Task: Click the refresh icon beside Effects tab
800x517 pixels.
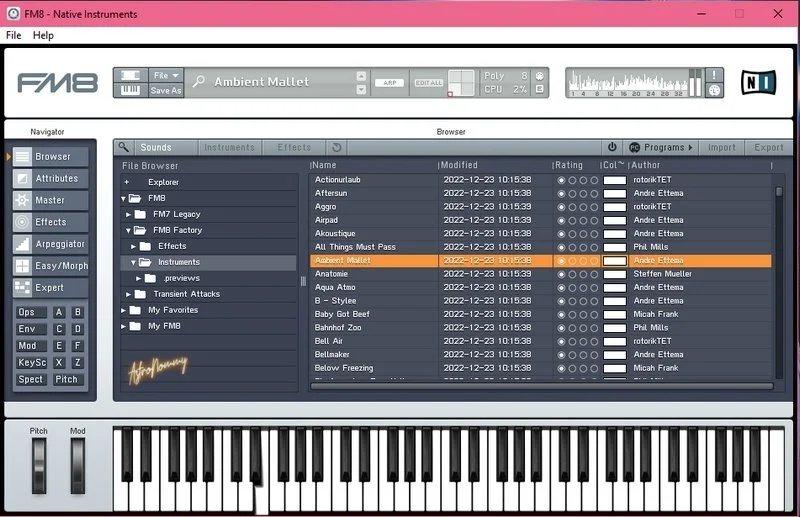Action: 337,147
